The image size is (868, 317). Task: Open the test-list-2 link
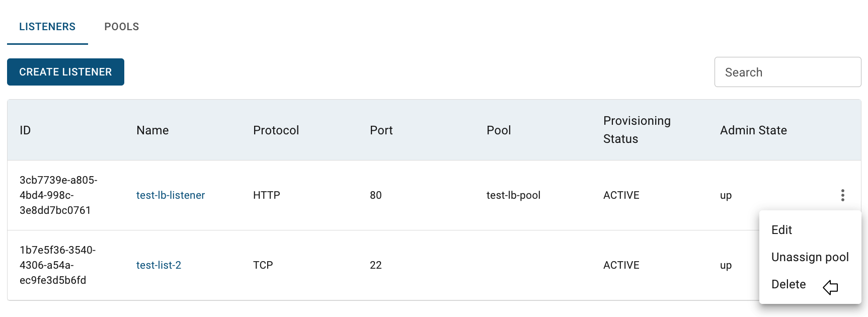[x=159, y=265]
